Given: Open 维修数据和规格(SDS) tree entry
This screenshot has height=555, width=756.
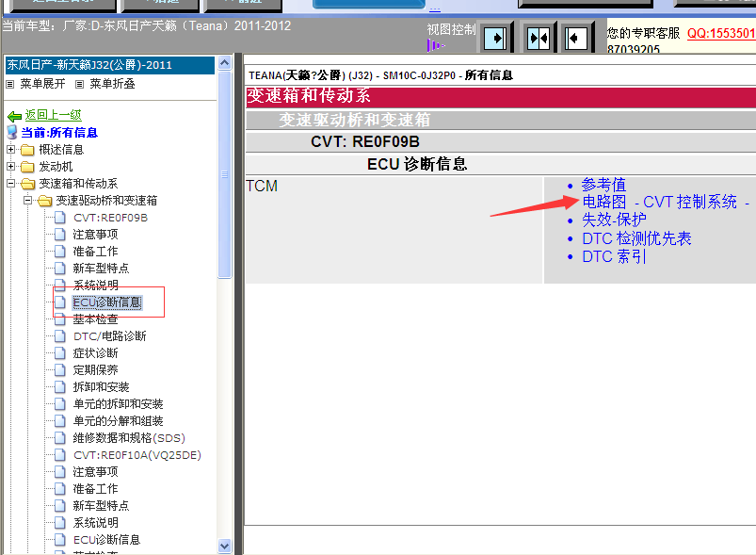Looking at the screenshot, I should pos(129,438).
